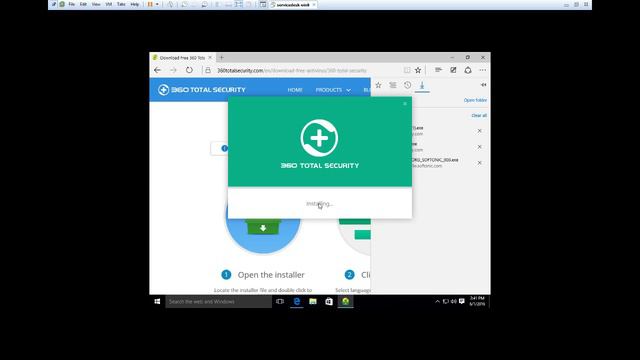The height and width of the screenshot is (360, 640).
Task: Open the VMware View menu
Action: point(96,4)
